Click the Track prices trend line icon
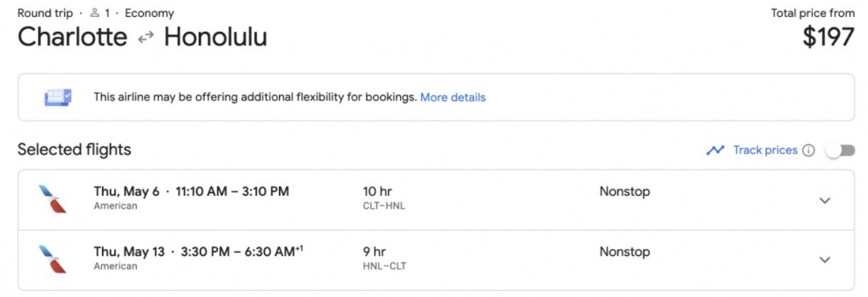This screenshot has width=868, height=297. pos(715,150)
